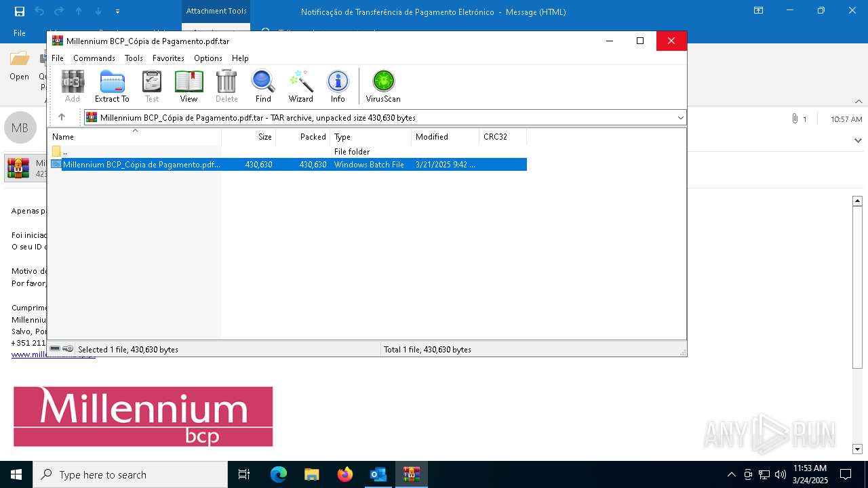Click the Windows search box
Screen dimensions: 868x488
click(130, 474)
